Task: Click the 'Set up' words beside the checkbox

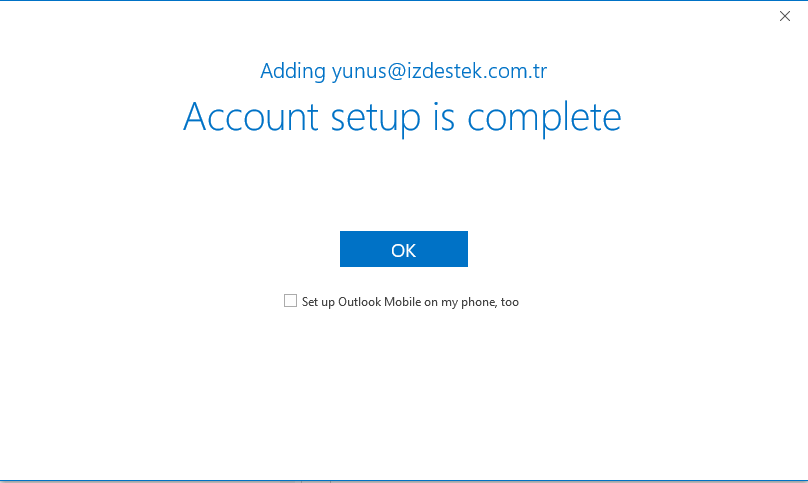Action: pyautogui.click(x=318, y=302)
